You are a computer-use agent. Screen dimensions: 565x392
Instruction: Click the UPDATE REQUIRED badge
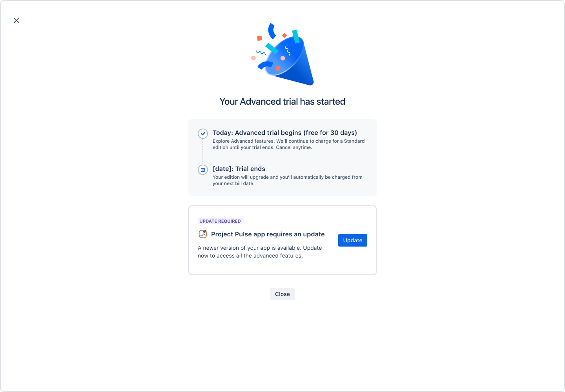(220, 221)
